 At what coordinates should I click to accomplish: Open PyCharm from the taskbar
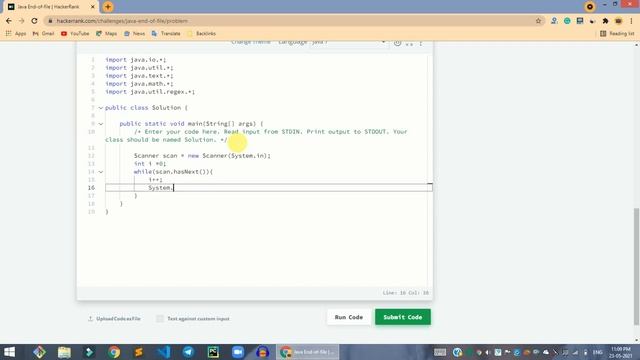[x=213, y=352]
